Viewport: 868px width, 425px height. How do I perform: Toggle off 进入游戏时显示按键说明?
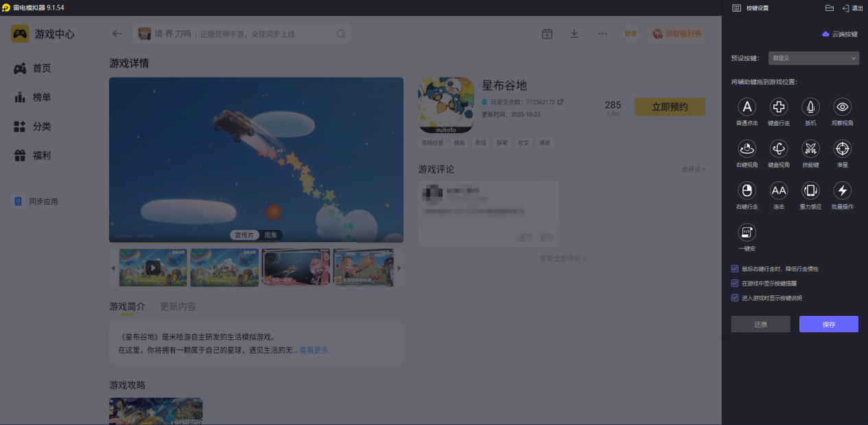click(734, 297)
